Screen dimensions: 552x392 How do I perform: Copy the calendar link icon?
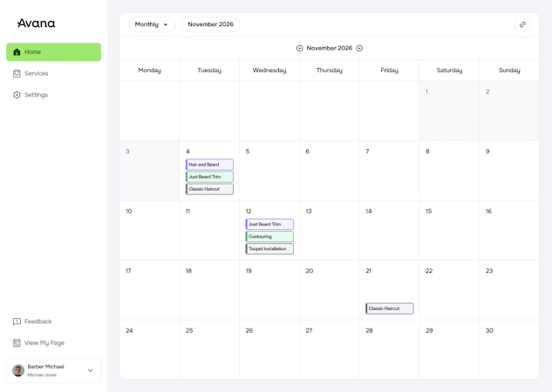522,24
